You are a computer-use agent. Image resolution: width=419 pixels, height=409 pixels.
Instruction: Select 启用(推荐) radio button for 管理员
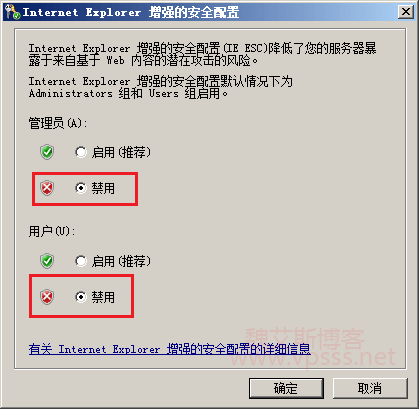[x=81, y=152]
